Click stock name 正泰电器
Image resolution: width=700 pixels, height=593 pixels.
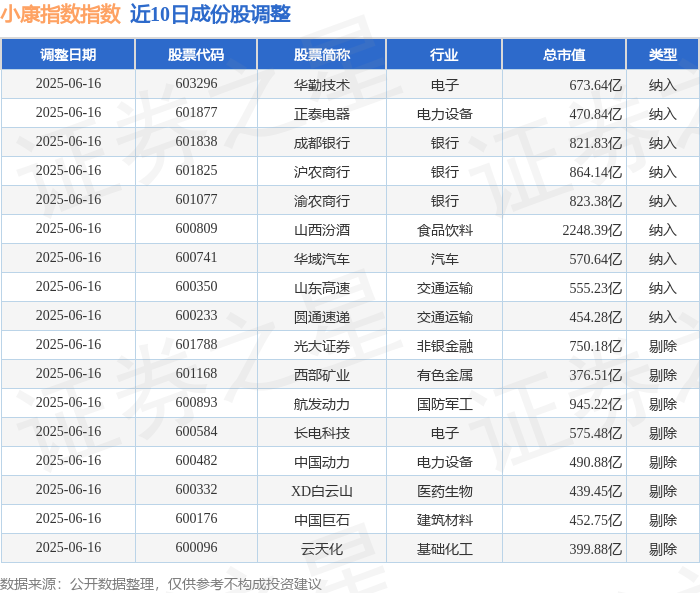click(x=321, y=113)
